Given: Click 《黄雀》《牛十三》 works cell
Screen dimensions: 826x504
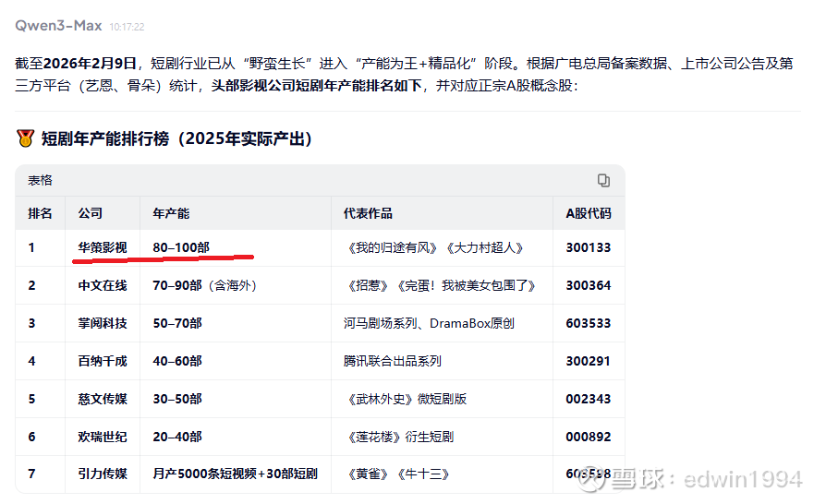Looking at the screenshot, I should pyautogui.click(x=398, y=474).
